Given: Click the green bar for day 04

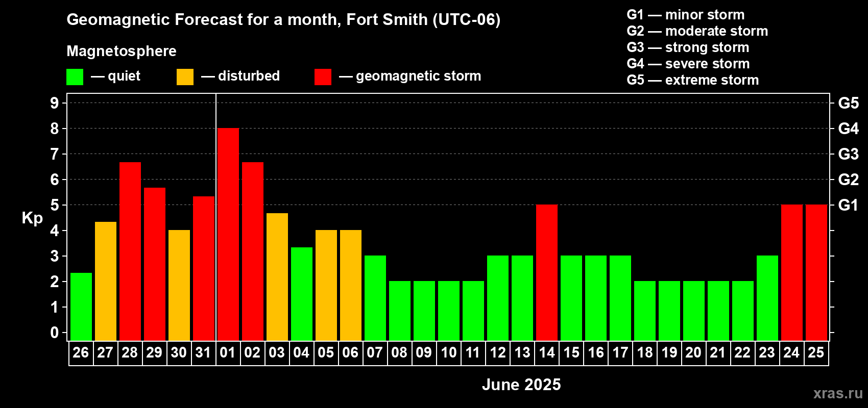Looking at the screenshot, I should click(302, 294).
